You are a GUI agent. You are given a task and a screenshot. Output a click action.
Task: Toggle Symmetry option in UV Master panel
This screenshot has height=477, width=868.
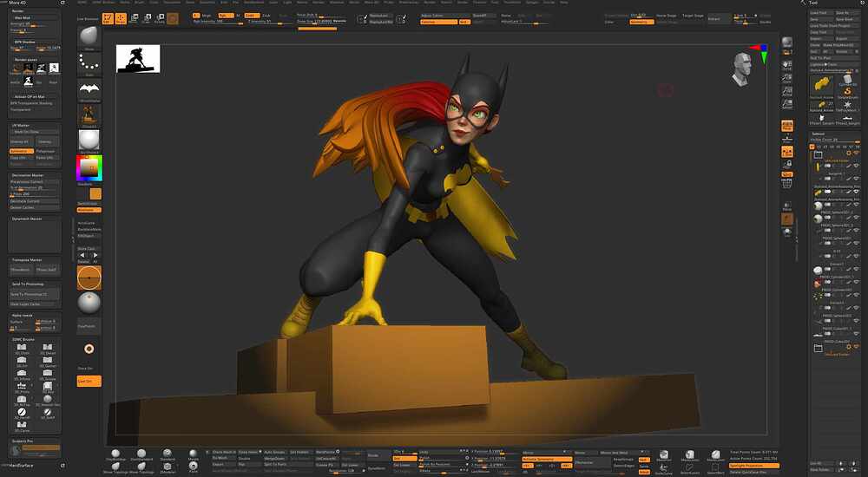tap(22, 151)
